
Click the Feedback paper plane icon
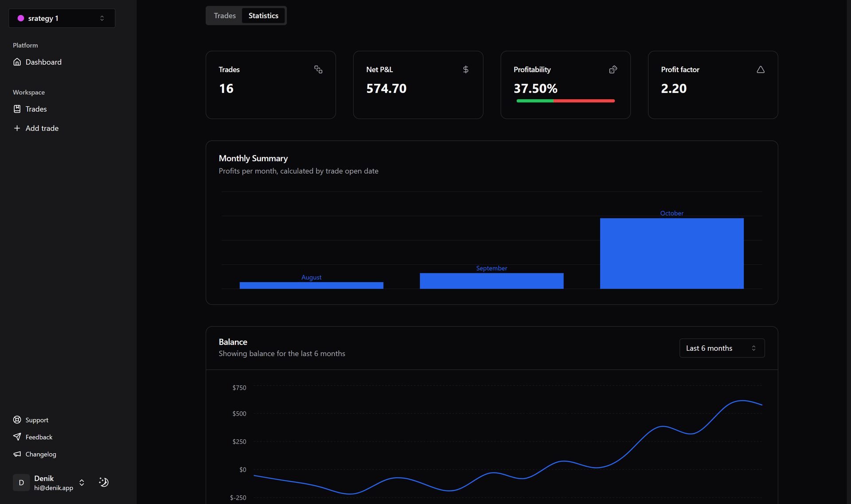click(x=17, y=437)
